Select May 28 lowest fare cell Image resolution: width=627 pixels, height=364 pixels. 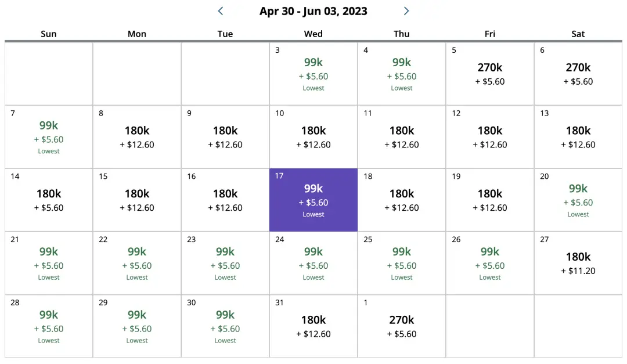(49, 326)
